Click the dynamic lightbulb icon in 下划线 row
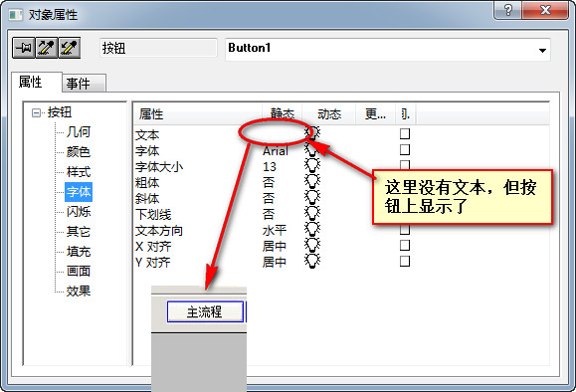Viewport: 576px width, 392px height. coord(312,213)
